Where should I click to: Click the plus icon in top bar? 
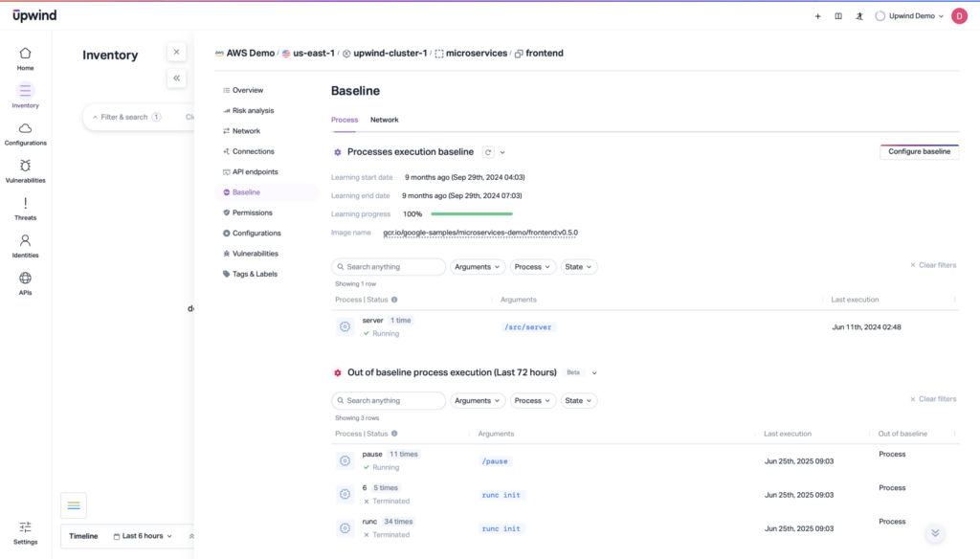(817, 16)
